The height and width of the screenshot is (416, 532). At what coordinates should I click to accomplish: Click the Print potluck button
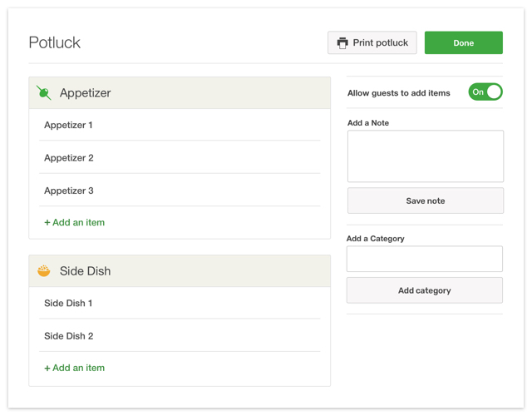click(372, 43)
